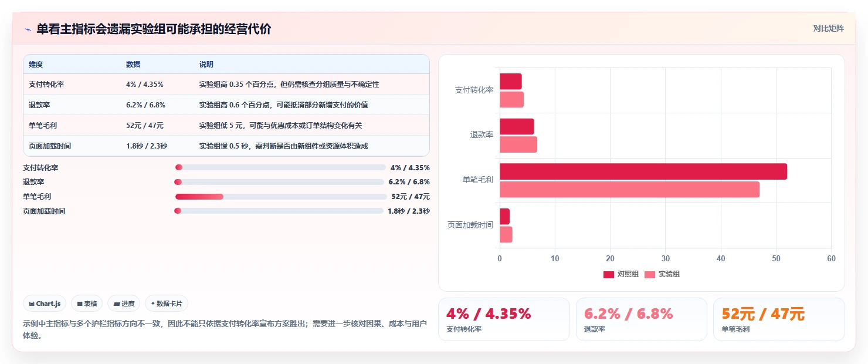Open the 4% / 4.35% 支付转化率 data card
This screenshot has width=868, height=364.
coord(504,319)
